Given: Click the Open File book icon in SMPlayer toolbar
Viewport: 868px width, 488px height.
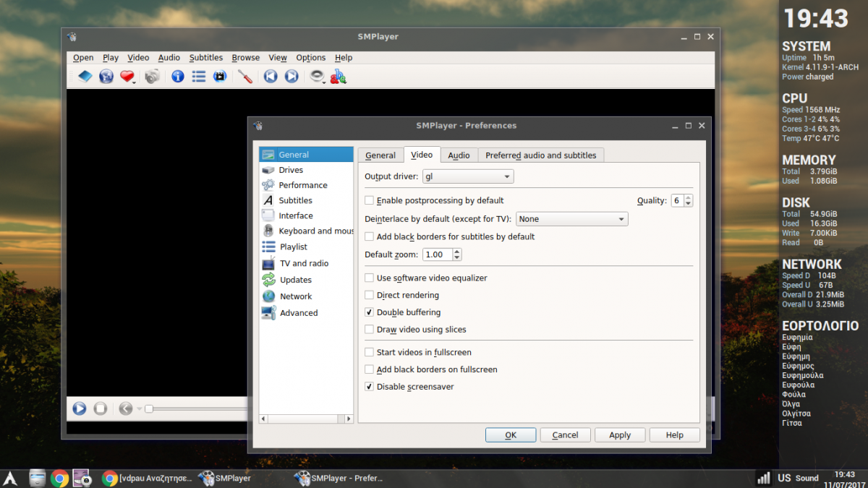Looking at the screenshot, I should (x=85, y=76).
